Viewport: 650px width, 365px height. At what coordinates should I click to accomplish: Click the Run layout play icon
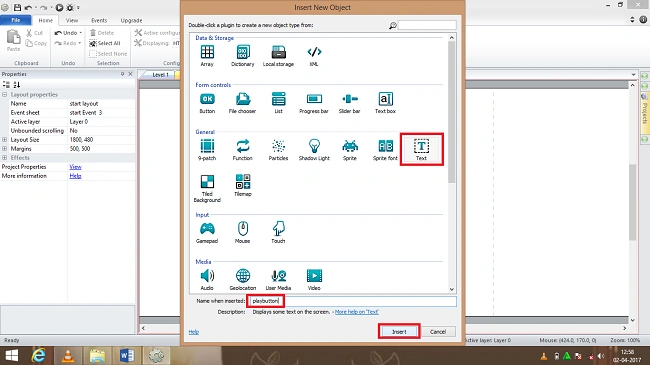[59, 7]
